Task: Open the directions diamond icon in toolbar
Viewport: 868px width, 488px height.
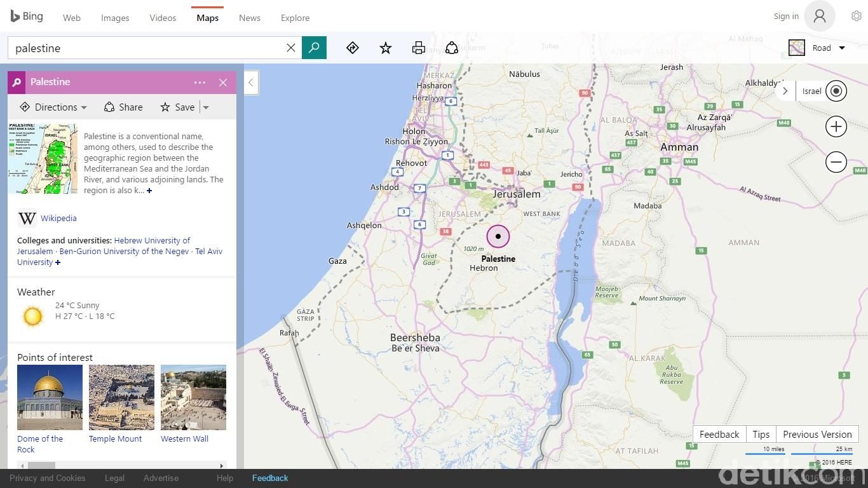Action: pyautogui.click(x=353, y=48)
